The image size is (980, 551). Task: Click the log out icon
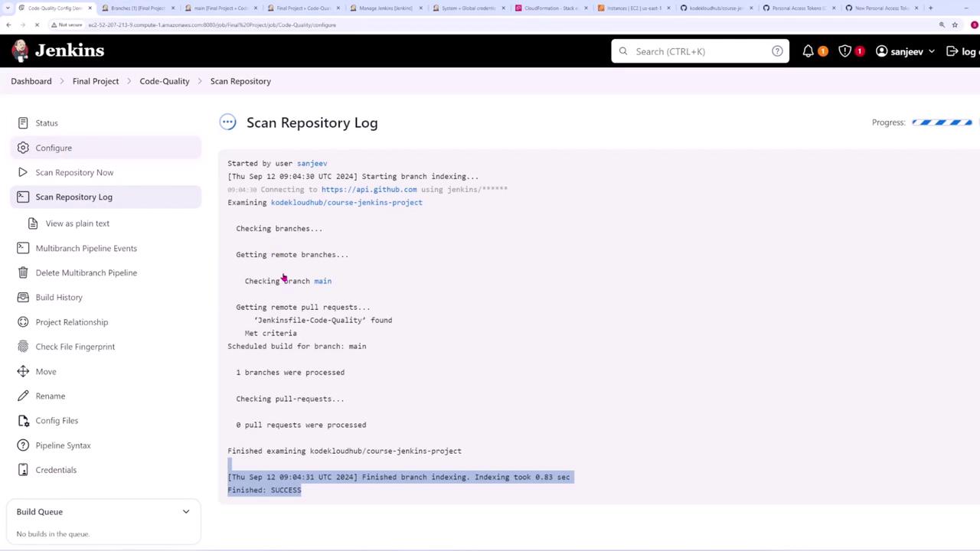click(952, 51)
